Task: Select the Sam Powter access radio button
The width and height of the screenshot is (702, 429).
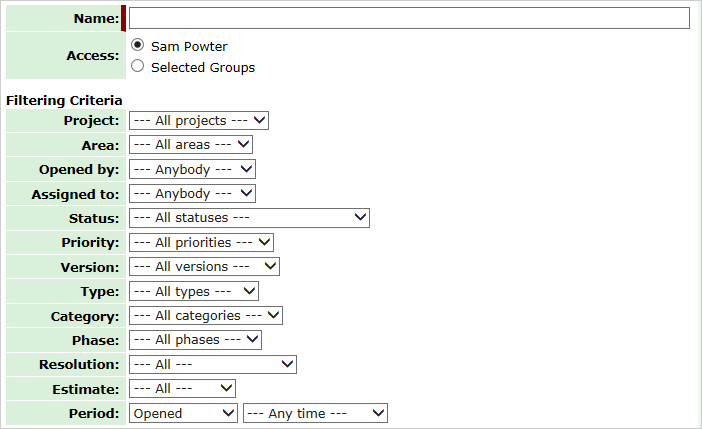Action: pyautogui.click(x=137, y=45)
